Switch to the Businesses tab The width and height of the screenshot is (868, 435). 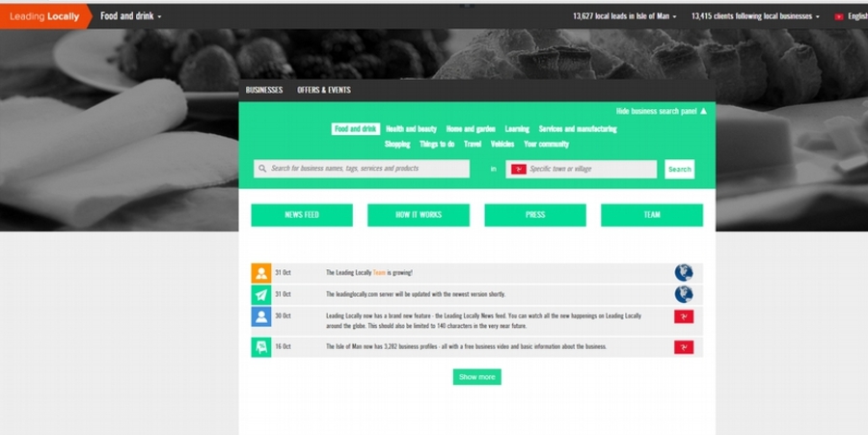264,90
